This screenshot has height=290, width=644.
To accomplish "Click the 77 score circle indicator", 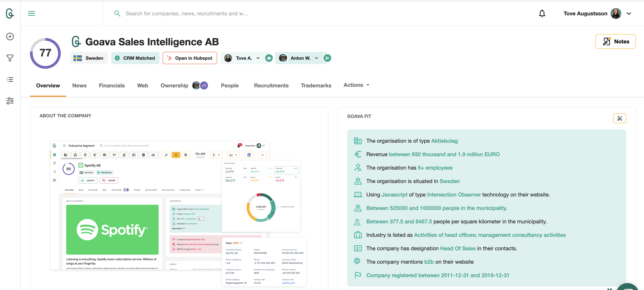I will point(46,53).
